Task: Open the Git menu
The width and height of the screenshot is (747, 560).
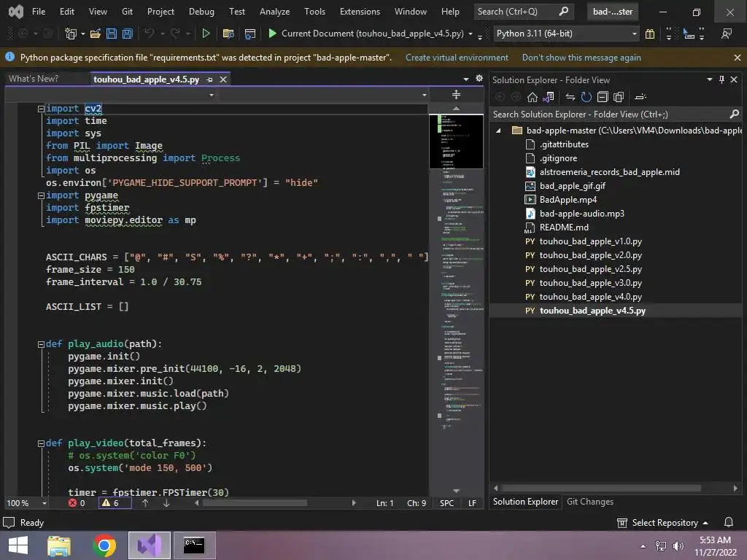Action: (x=127, y=12)
